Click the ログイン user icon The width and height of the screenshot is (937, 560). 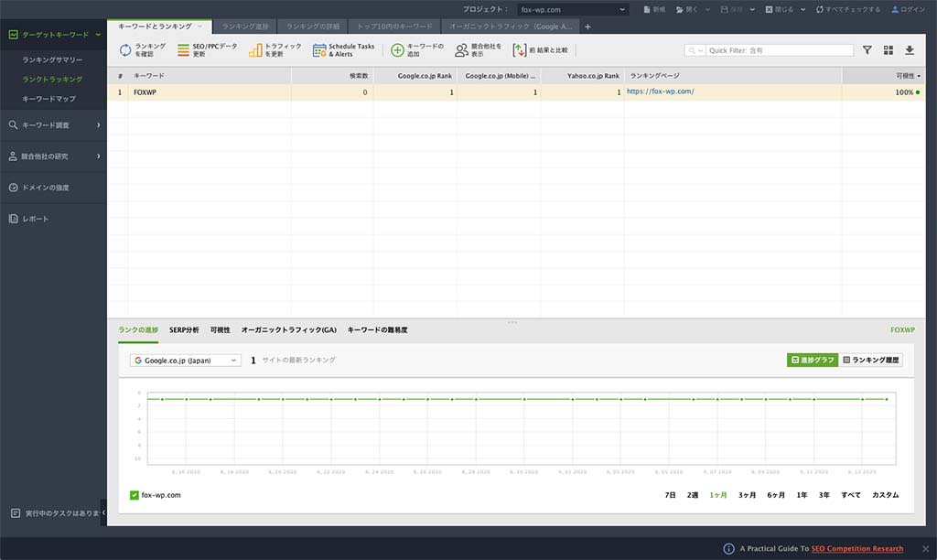tap(895, 9)
